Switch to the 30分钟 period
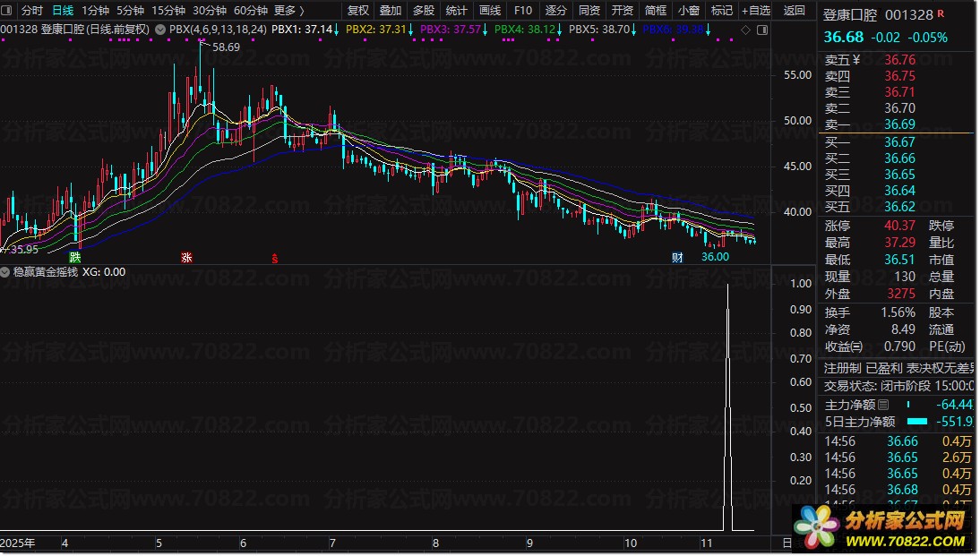980x556 pixels. click(210, 10)
